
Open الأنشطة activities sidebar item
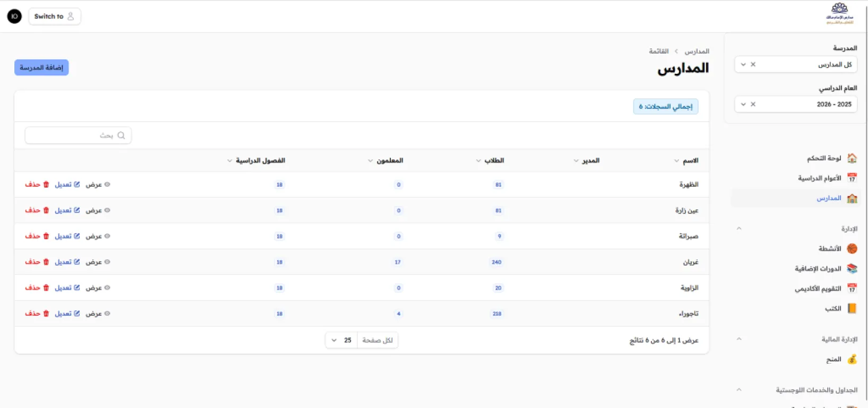pyautogui.click(x=796, y=249)
